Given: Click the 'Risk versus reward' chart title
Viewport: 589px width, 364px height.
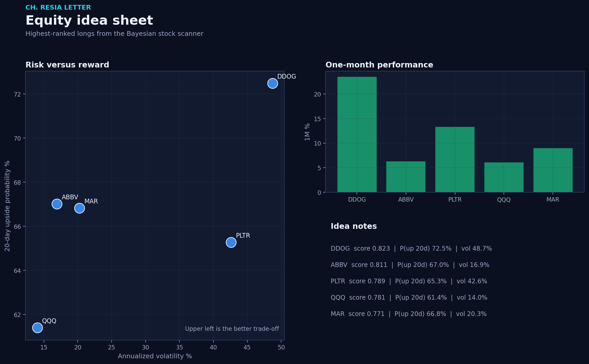Looking at the screenshot, I should [x=67, y=65].
